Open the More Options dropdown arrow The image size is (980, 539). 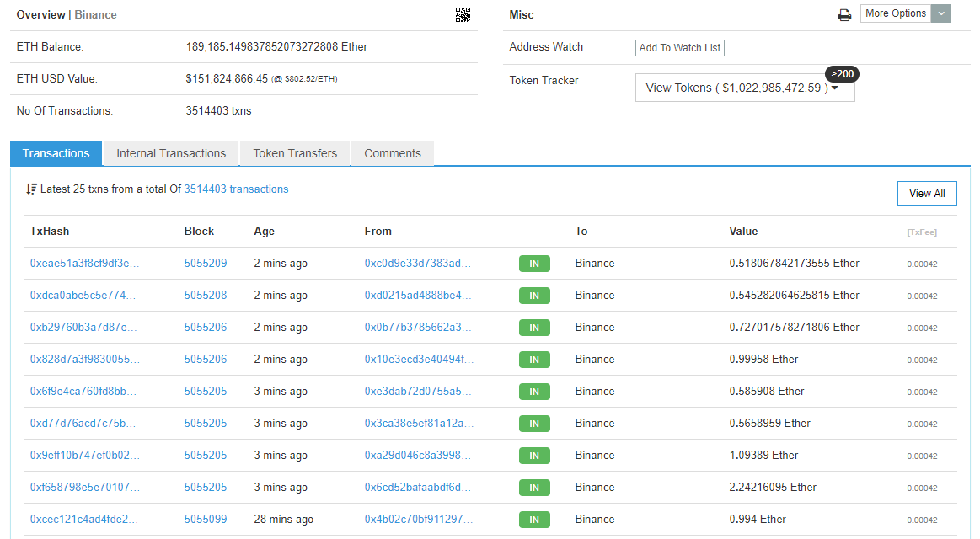pyautogui.click(x=940, y=13)
